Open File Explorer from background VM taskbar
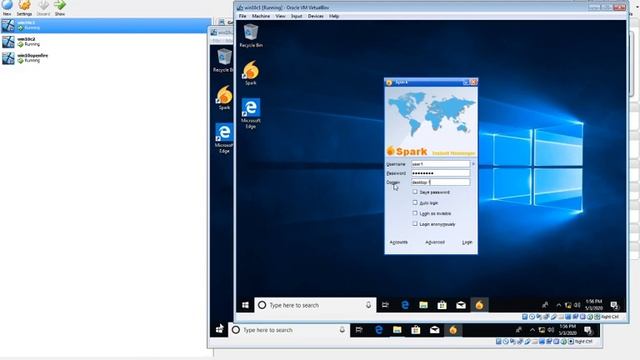 (x=397, y=330)
